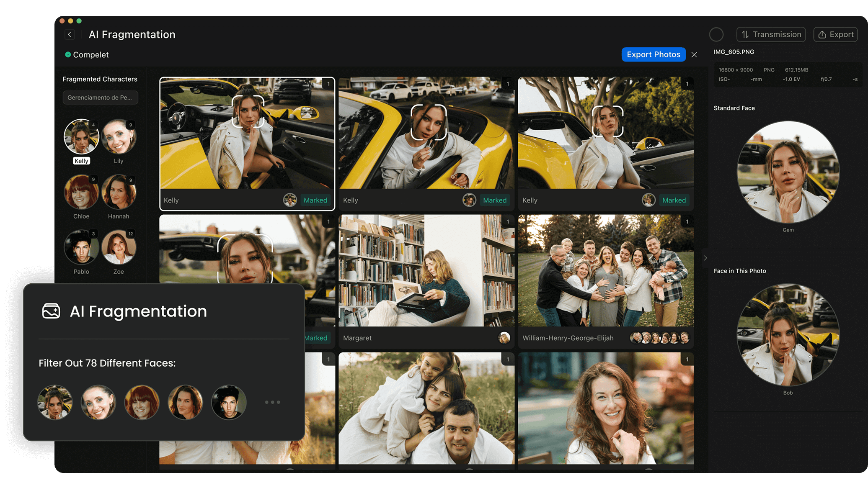Select first filtered face in overlay
The width and height of the screenshot is (868, 488).
point(55,402)
